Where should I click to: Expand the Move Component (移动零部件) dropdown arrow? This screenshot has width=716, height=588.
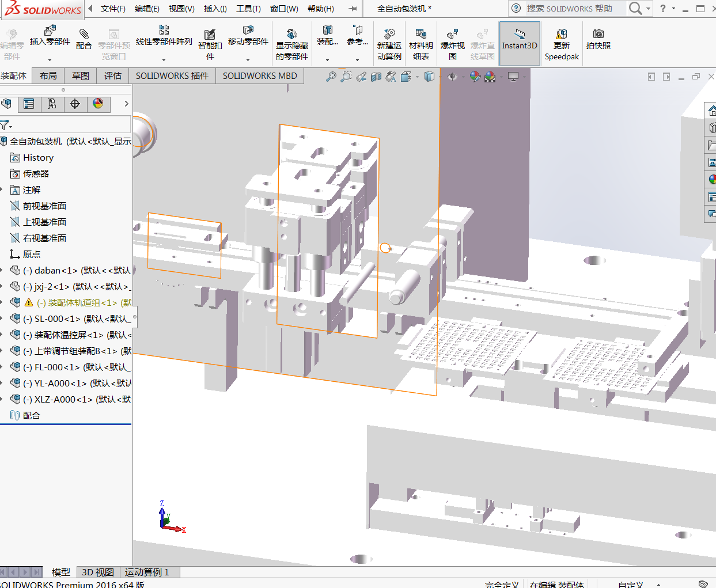point(248,60)
